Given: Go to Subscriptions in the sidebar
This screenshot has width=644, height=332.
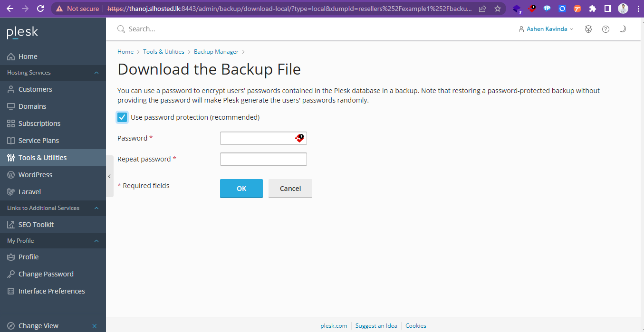Looking at the screenshot, I should 39,123.
